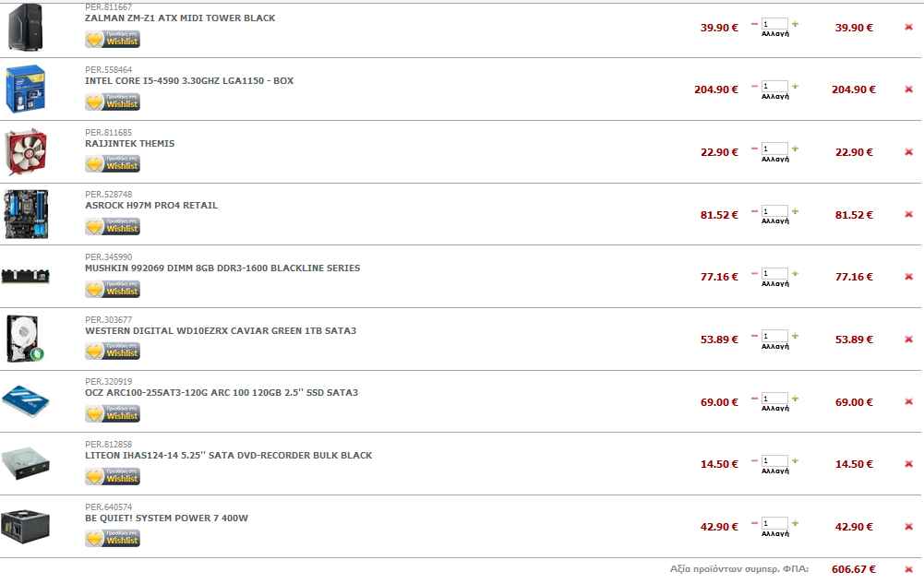Open Western Digital WD10EZRX product link
The width and height of the screenshot is (924, 584).
click(221, 331)
